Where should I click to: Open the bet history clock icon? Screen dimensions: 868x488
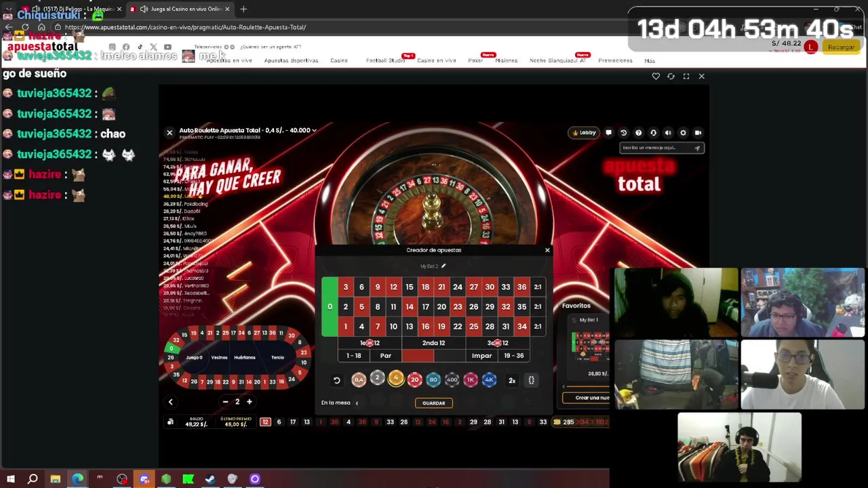coord(623,133)
